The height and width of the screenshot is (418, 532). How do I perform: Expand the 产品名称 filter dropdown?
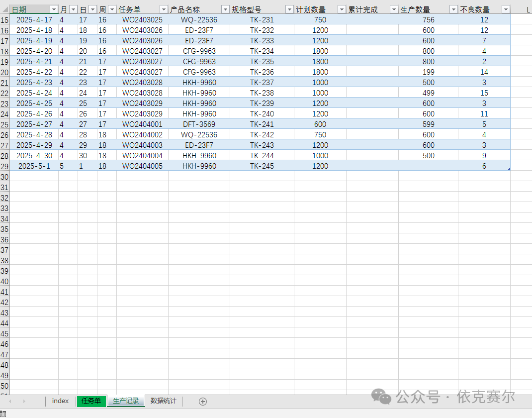point(225,9)
